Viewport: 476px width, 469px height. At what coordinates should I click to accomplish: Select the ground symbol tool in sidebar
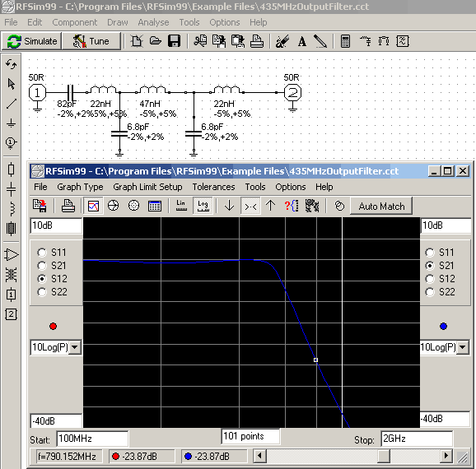[11, 123]
